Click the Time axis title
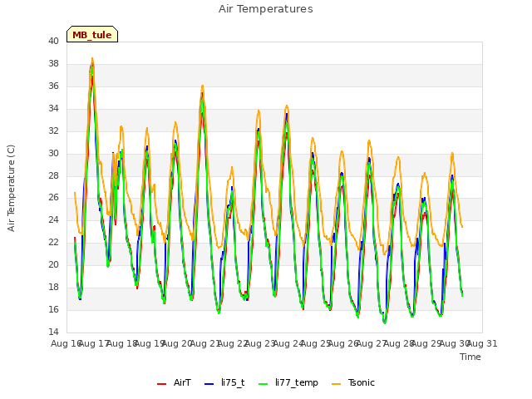 pyautogui.click(x=470, y=357)
